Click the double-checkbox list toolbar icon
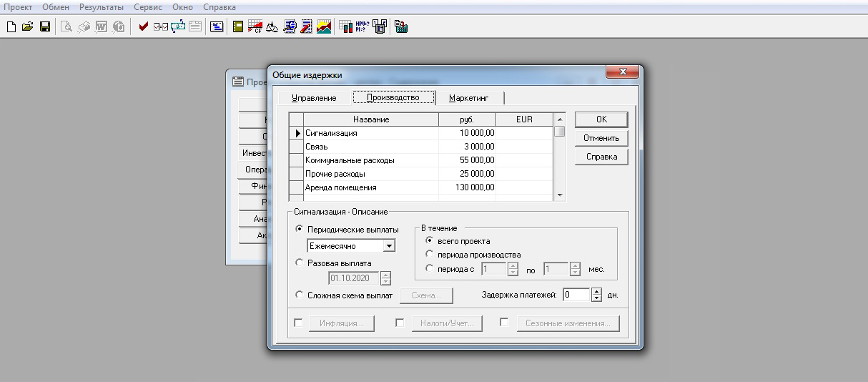This screenshot has width=868, height=382. coord(161,26)
